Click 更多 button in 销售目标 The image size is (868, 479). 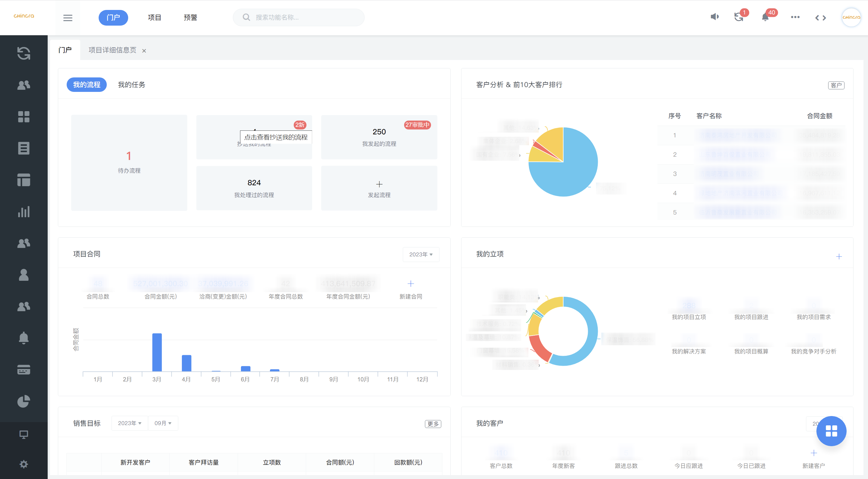pyautogui.click(x=433, y=424)
